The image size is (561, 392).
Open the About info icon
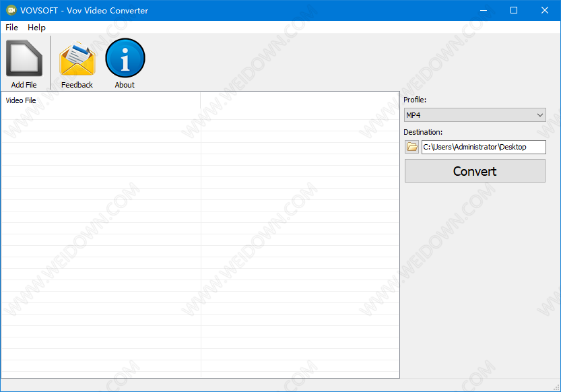coord(125,58)
